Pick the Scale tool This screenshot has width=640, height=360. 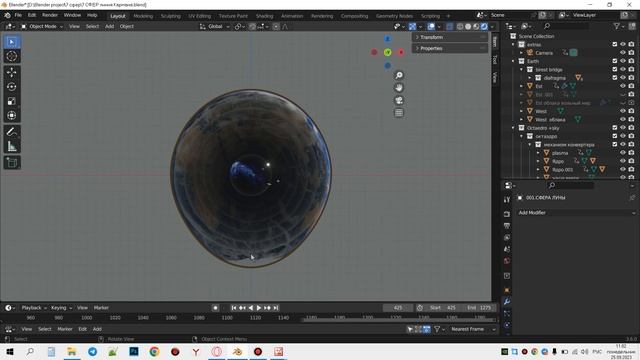[x=12, y=101]
